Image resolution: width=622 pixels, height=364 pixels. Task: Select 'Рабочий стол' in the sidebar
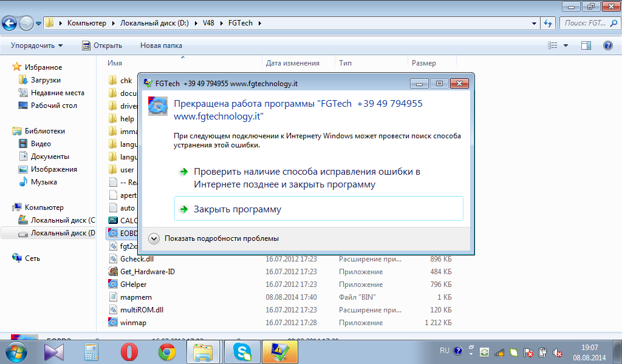point(53,106)
